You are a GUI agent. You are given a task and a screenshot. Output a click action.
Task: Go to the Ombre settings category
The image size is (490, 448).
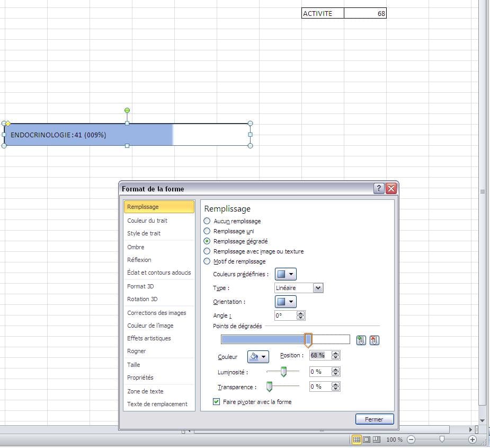coord(136,247)
